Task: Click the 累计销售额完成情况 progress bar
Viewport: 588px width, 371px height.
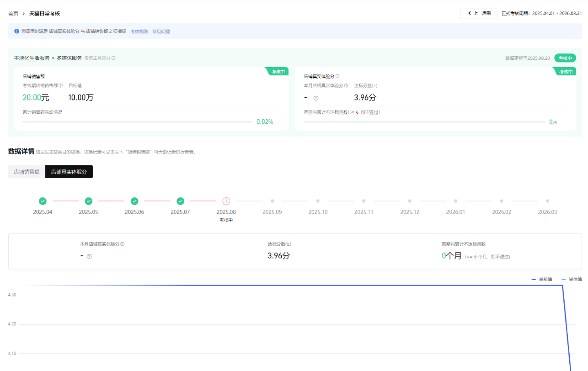Action: click(137, 122)
